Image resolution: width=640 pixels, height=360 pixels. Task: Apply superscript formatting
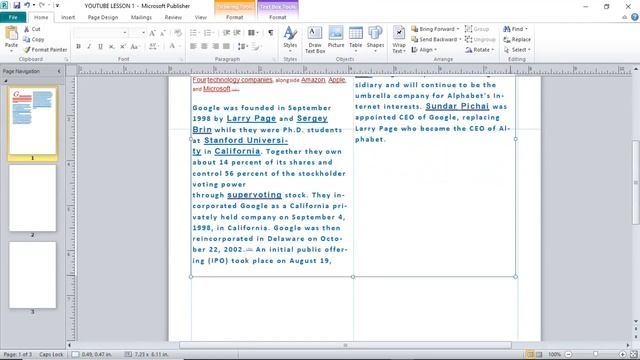tap(122, 47)
